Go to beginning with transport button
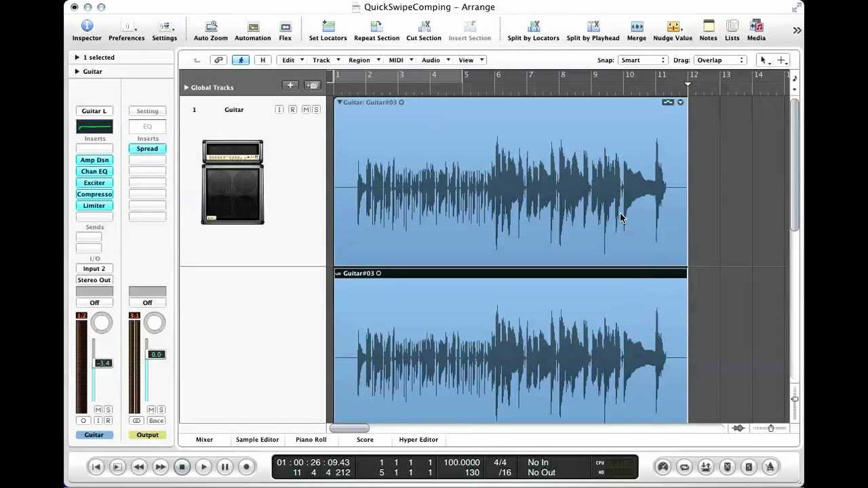The height and width of the screenshot is (488, 868). tap(96, 466)
